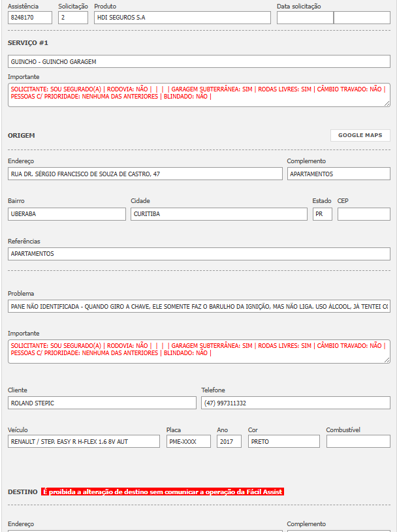Image resolution: width=397 pixels, height=532 pixels.
Task: Select the Solicitação field with value 2
Action: click(x=73, y=18)
